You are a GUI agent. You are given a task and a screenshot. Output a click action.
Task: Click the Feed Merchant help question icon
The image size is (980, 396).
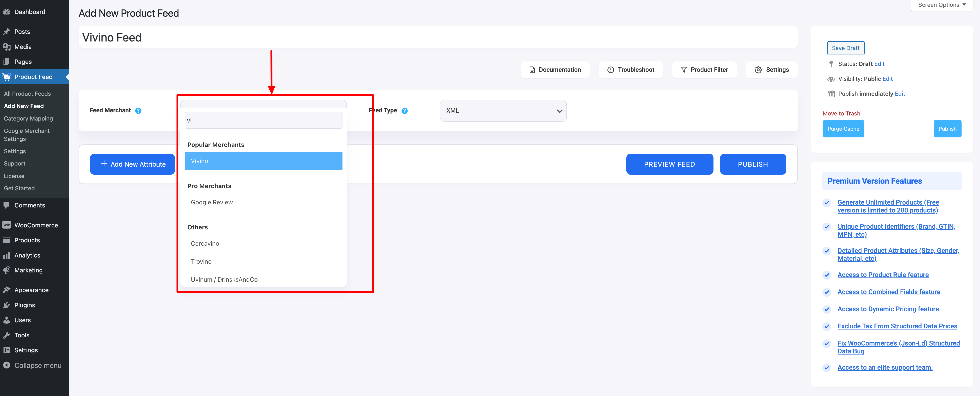[x=139, y=111]
